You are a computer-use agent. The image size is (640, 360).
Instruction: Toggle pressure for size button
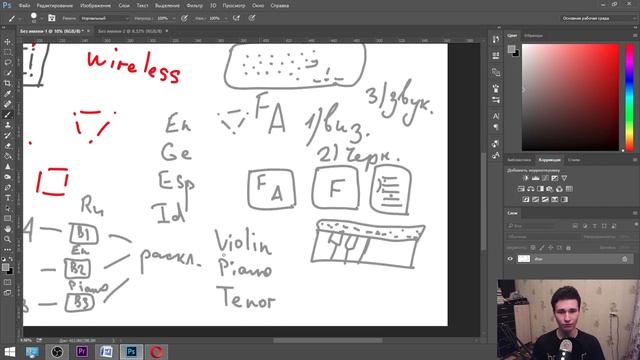pos(252,18)
